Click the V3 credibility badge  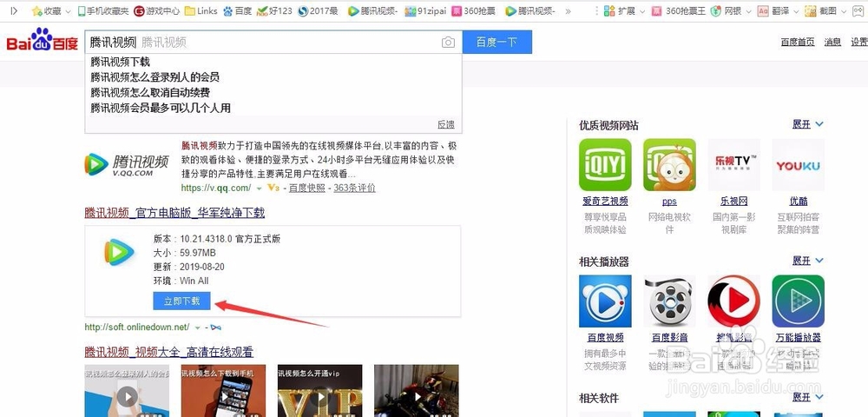(273, 188)
